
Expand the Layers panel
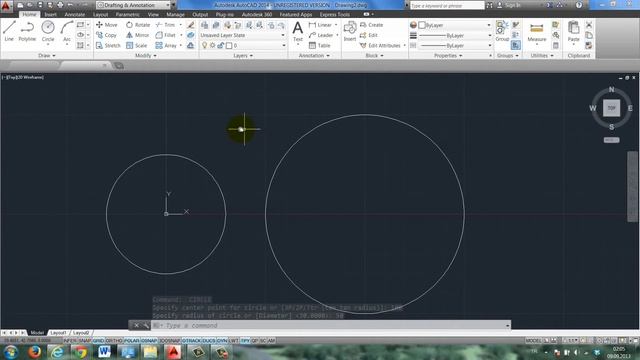click(243, 56)
